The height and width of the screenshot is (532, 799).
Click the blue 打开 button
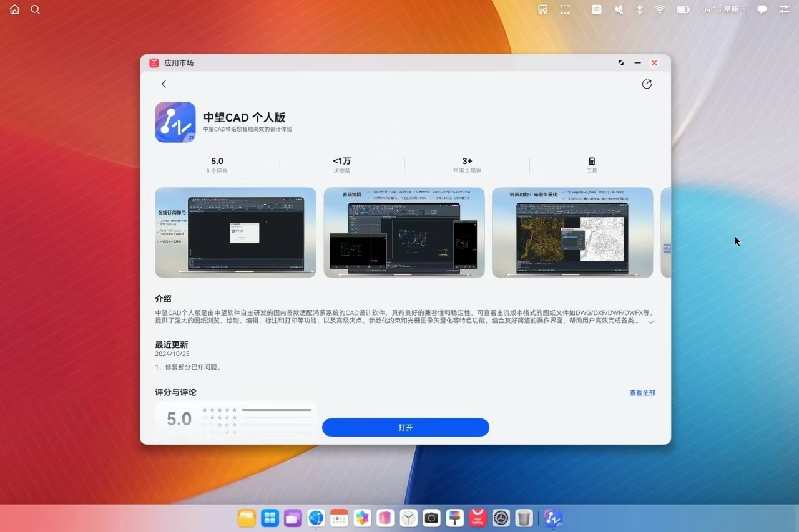pos(406,427)
